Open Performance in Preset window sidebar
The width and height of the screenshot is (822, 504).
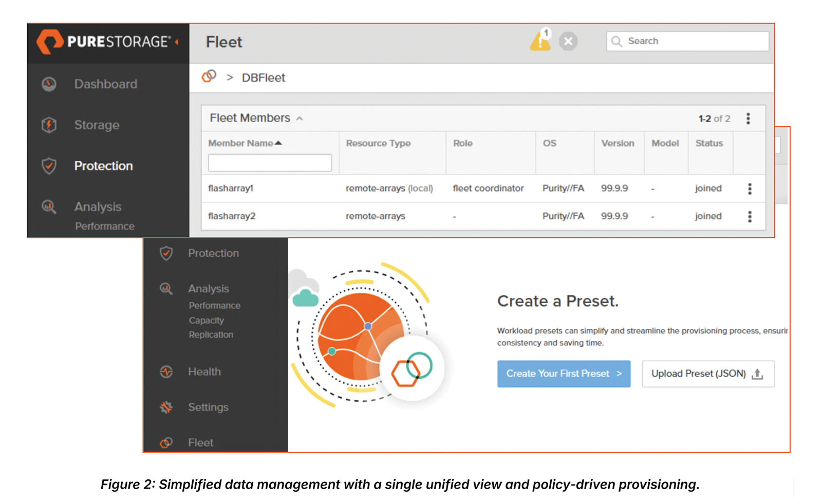(x=215, y=306)
